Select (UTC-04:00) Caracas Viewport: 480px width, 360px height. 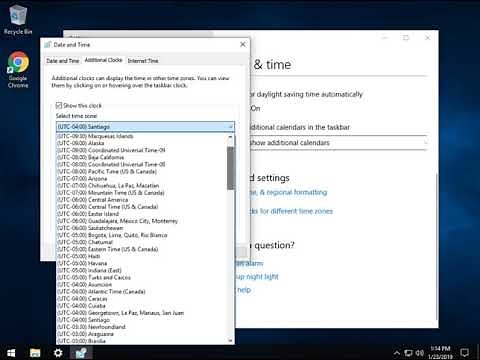coord(142,299)
